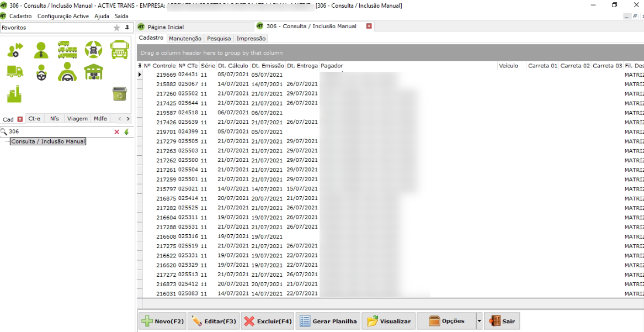Expand the Opções dropdown arrow
The width and height of the screenshot is (644, 332).
coord(479,321)
